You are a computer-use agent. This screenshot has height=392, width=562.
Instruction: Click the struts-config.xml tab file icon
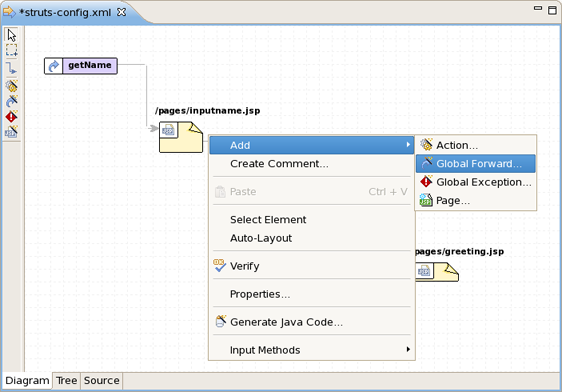9,12
